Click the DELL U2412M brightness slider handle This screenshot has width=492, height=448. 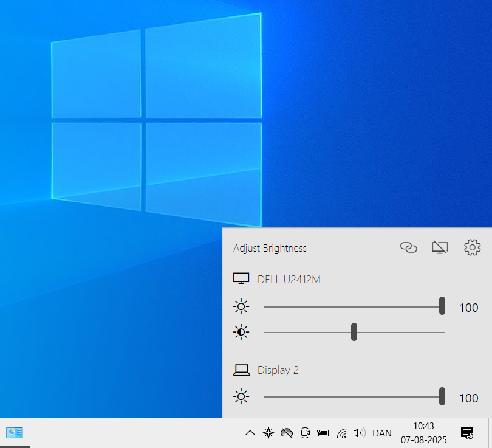point(442,306)
